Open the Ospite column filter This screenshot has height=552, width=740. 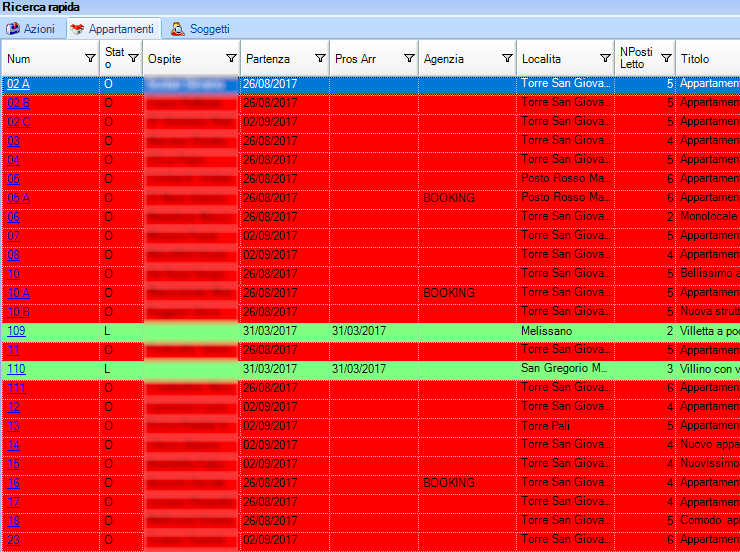point(231,59)
